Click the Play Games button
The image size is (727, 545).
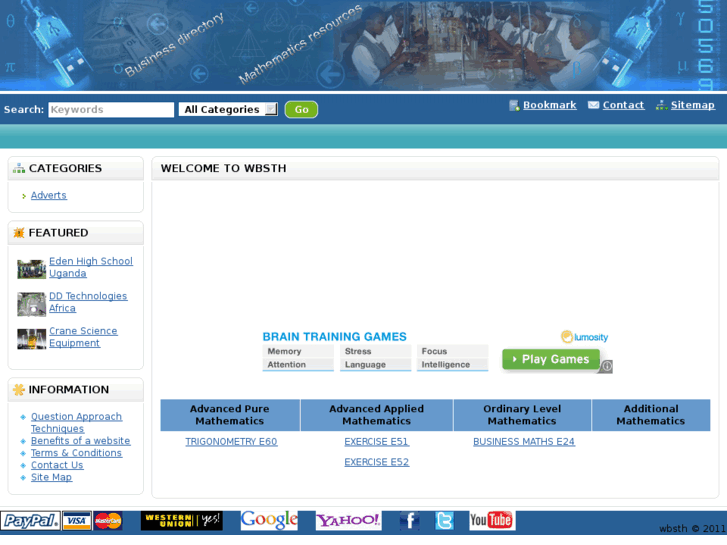tap(551, 359)
